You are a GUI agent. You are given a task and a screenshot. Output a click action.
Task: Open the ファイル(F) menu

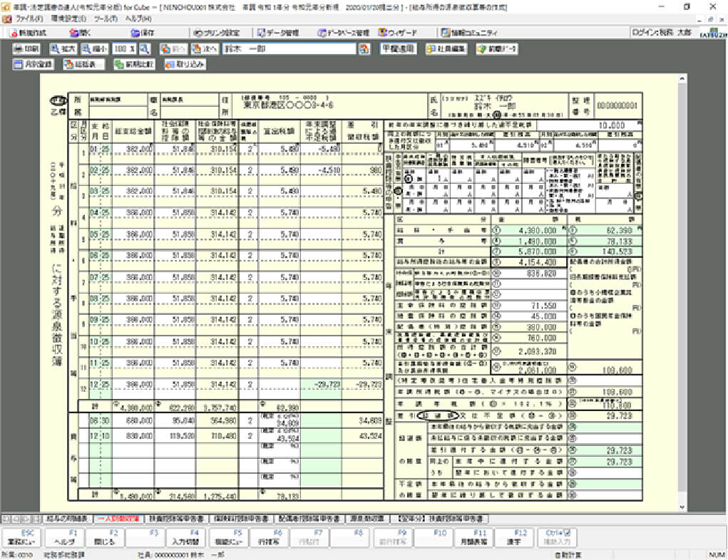29,19
